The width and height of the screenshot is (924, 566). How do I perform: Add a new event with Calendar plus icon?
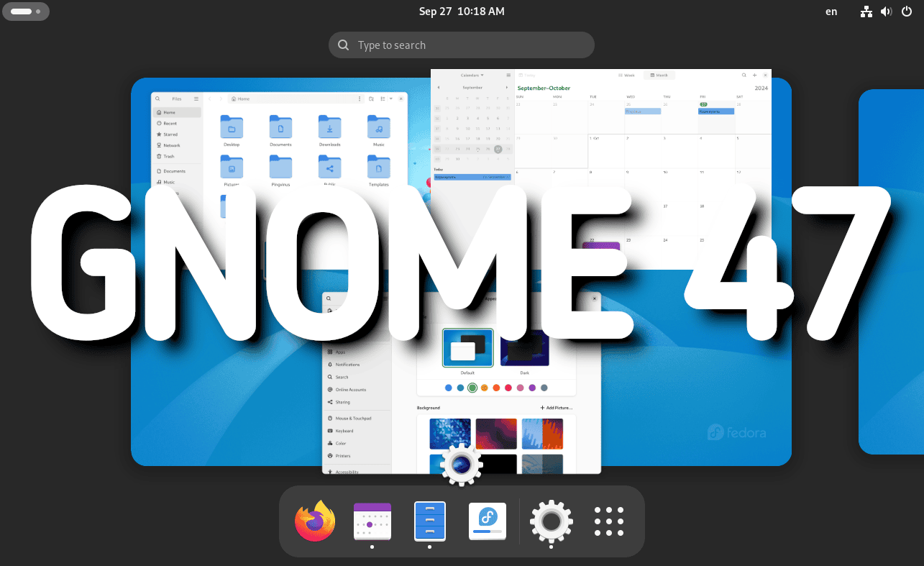pyautogui.click(x=754, y=75)
